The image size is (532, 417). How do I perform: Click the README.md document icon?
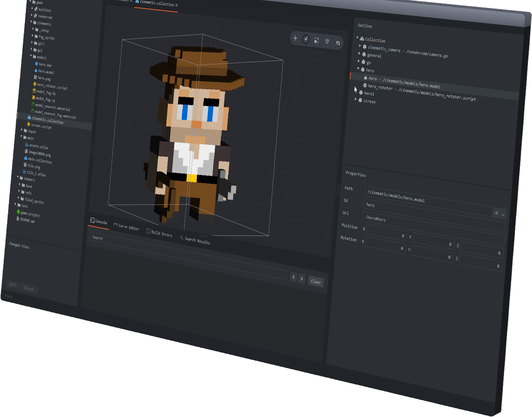18,219
